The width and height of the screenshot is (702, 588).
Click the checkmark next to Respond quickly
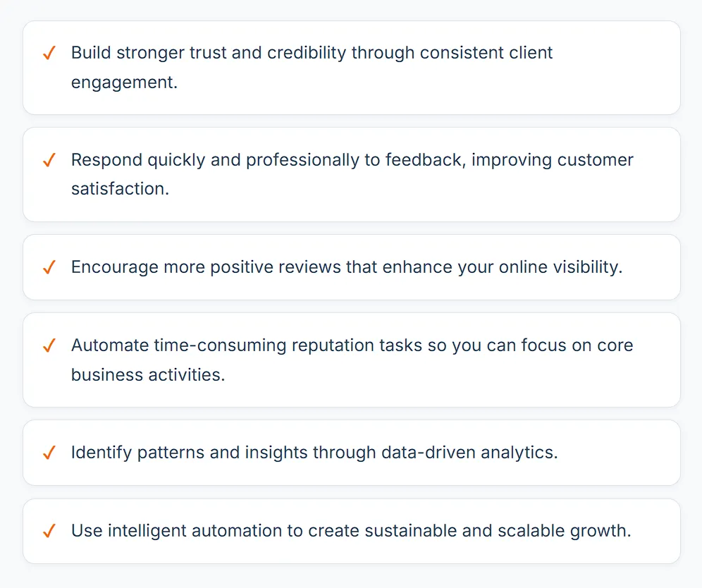[49, 159]
